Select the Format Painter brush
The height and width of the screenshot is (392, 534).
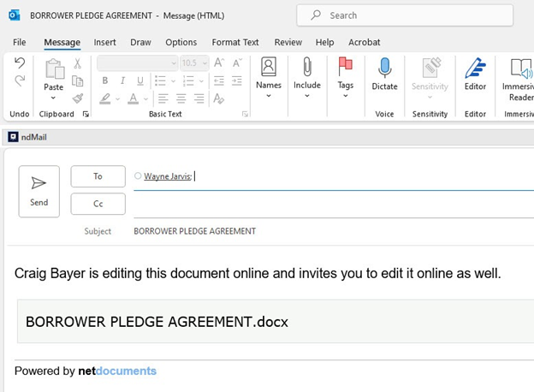coord(78,98)
